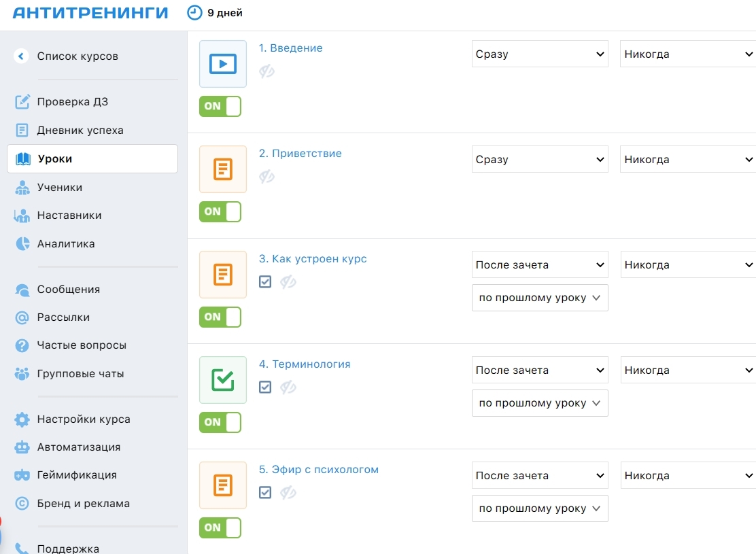Click the orange document icon for Приветствие
This screenshot has height=554, width=756.
[x=223, y=169]
